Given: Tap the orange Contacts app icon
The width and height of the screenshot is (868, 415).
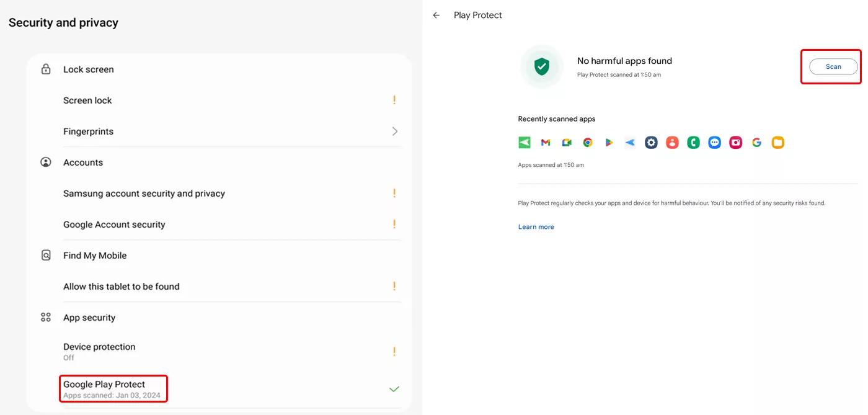Looking at the screenshot, I should tap(672, 143).
